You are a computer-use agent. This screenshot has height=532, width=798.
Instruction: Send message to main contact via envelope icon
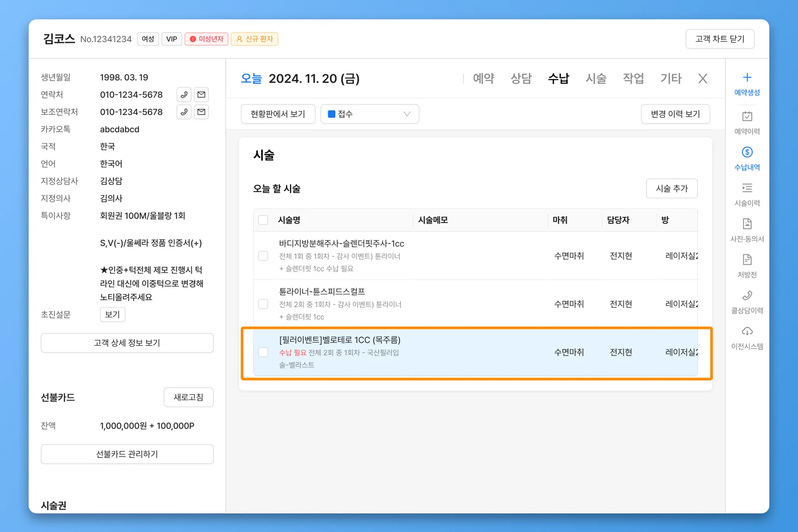pyautogui.click(x=201, y=95)
